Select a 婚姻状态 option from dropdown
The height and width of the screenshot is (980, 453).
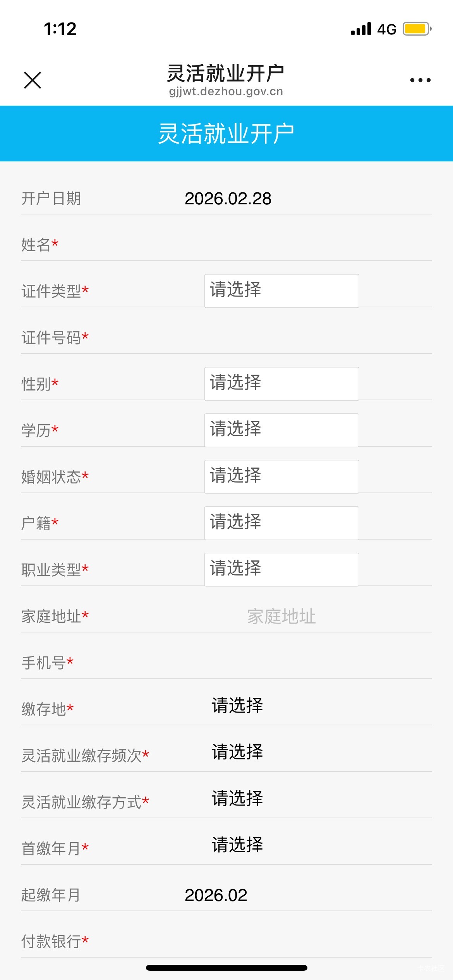tap(281, 476)
